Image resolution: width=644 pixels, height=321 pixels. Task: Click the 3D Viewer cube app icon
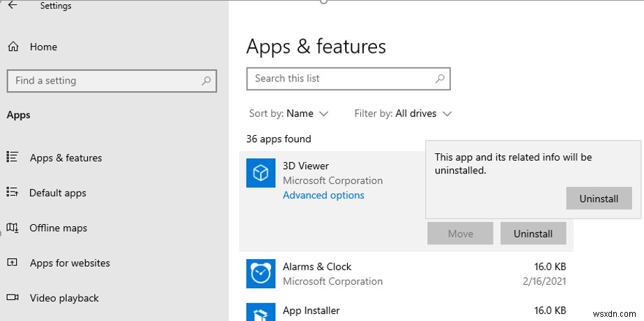(261, 173)
